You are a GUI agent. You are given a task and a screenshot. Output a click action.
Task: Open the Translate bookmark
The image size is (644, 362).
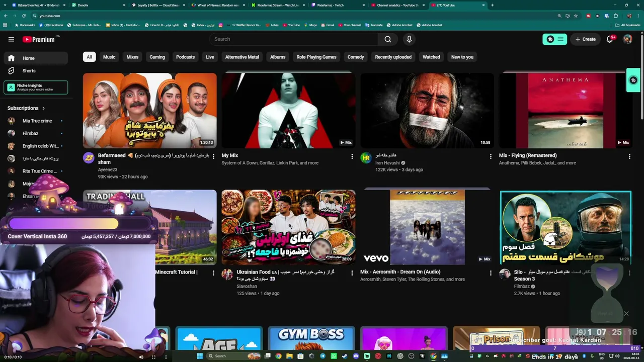coord(373,25)
